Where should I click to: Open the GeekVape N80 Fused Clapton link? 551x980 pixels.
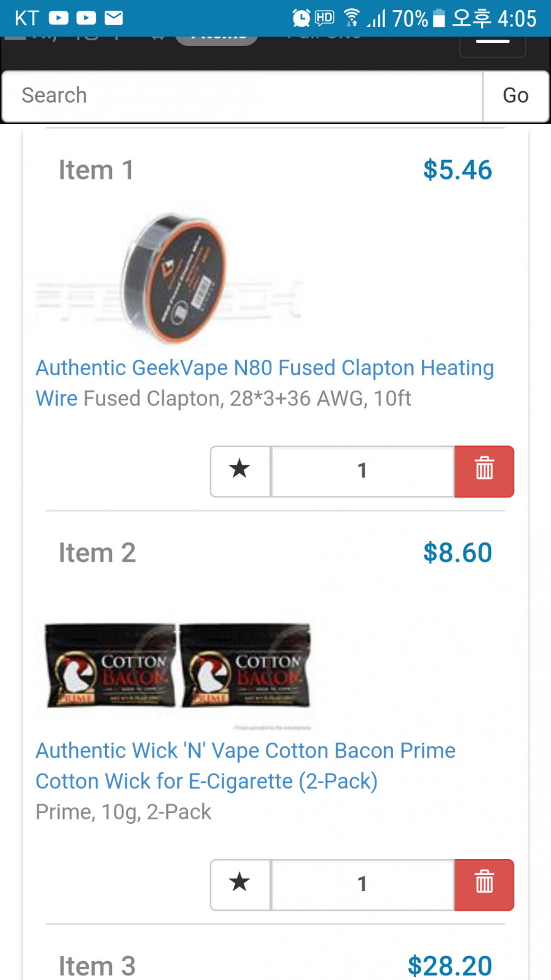click(x=264, y=368)
